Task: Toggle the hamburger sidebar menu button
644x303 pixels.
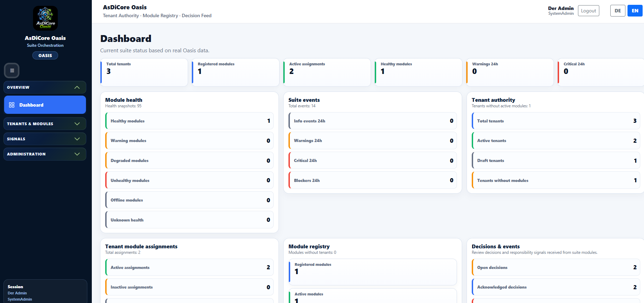Action: [x=12, y=71]
